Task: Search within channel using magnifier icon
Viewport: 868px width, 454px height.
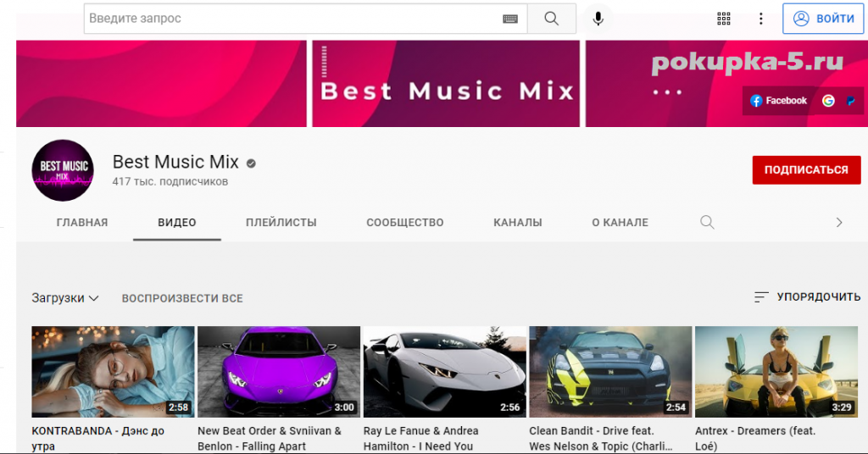Action: pyautogui.click(x=707, y=223)
